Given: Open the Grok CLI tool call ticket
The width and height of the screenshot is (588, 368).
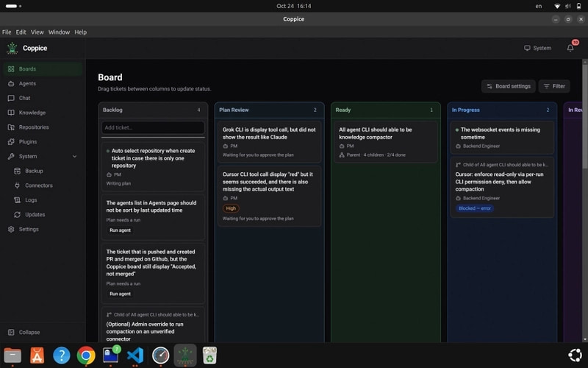Looking at the screenshot, I should [x=269, y=142].
